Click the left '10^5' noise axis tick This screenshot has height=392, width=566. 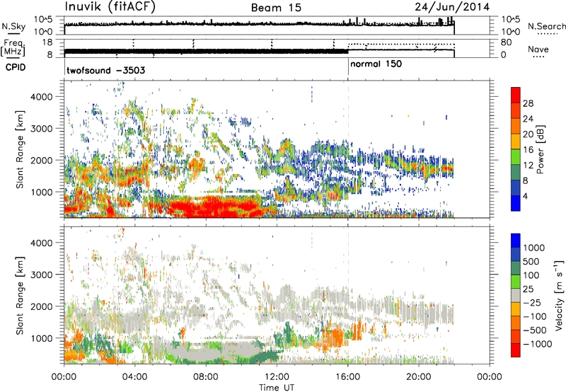click(43, 19)
